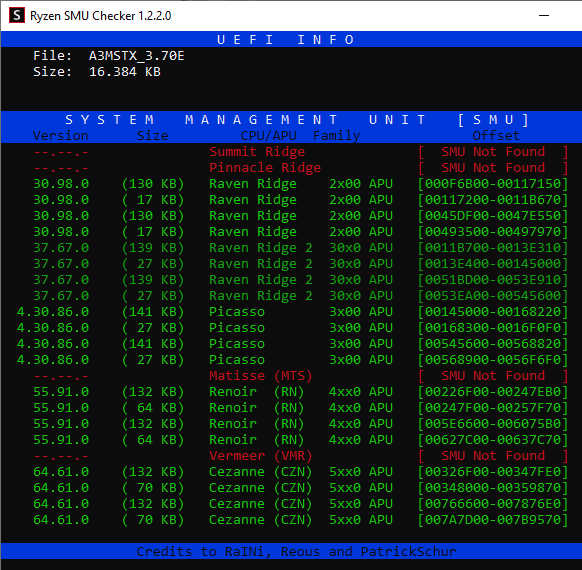This screenshot has height=570, width=582.
Task: Click offset 00348000-00359870
Action: (x=493, y=488)
